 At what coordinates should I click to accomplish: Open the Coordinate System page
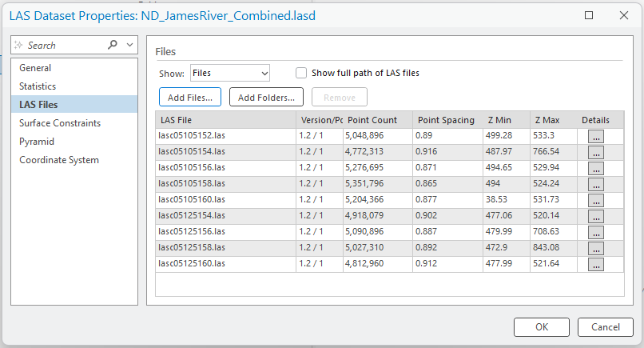74,160
